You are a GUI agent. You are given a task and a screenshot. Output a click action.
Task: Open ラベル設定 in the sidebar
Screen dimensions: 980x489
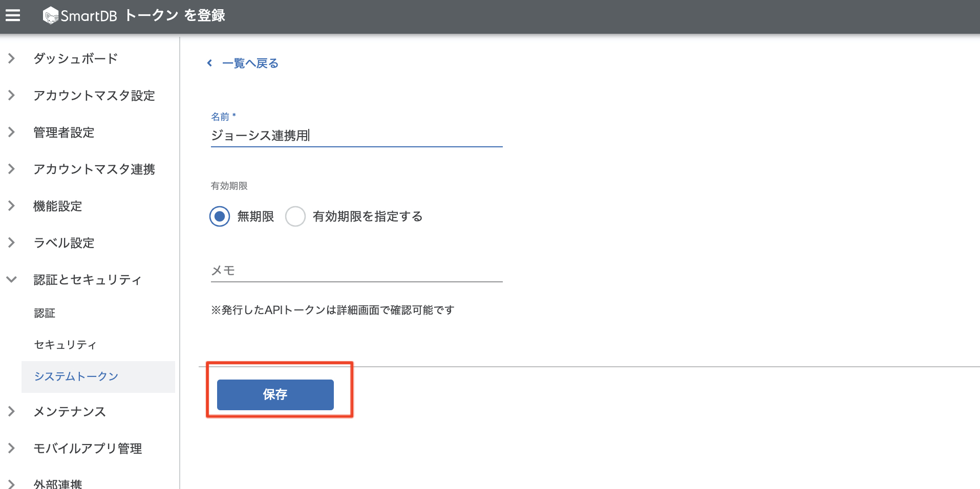pyautogui.click(x=64, y=243)
